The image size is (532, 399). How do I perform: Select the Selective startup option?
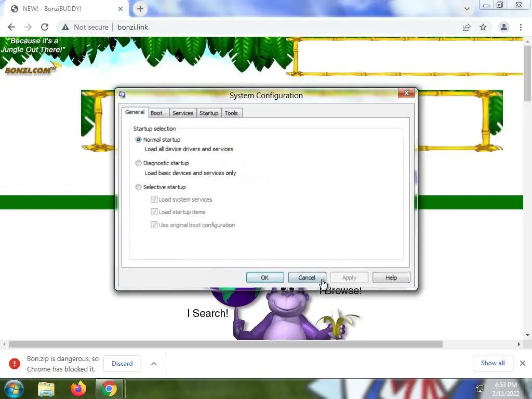(138, 187)
